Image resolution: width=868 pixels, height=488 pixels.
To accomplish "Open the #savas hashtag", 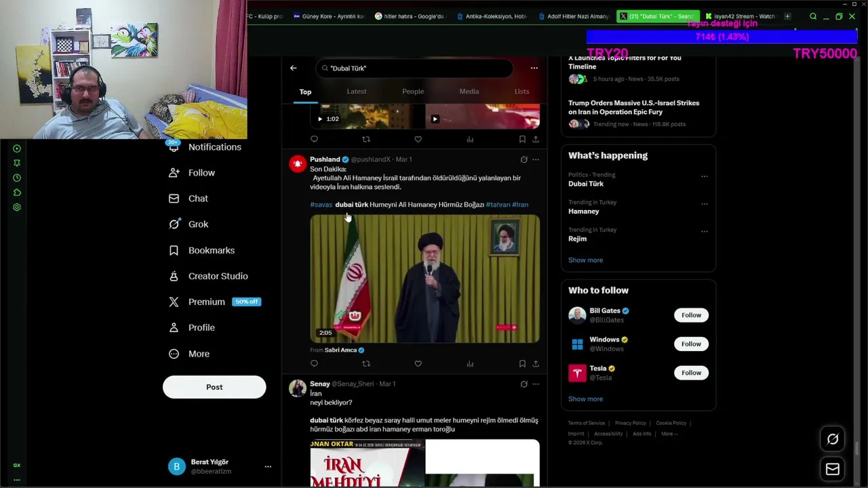I will 321,205.
